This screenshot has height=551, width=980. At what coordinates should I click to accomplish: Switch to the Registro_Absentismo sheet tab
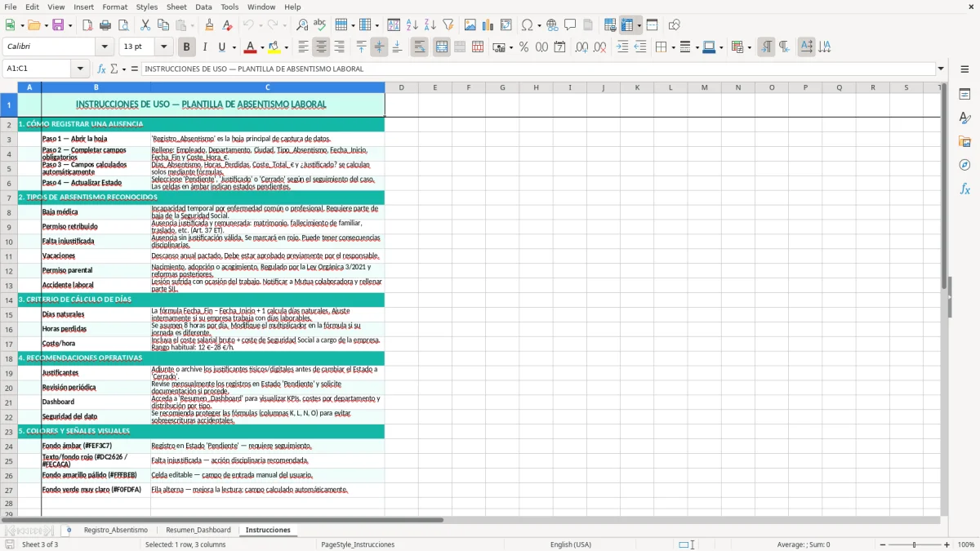pos(116,530)
